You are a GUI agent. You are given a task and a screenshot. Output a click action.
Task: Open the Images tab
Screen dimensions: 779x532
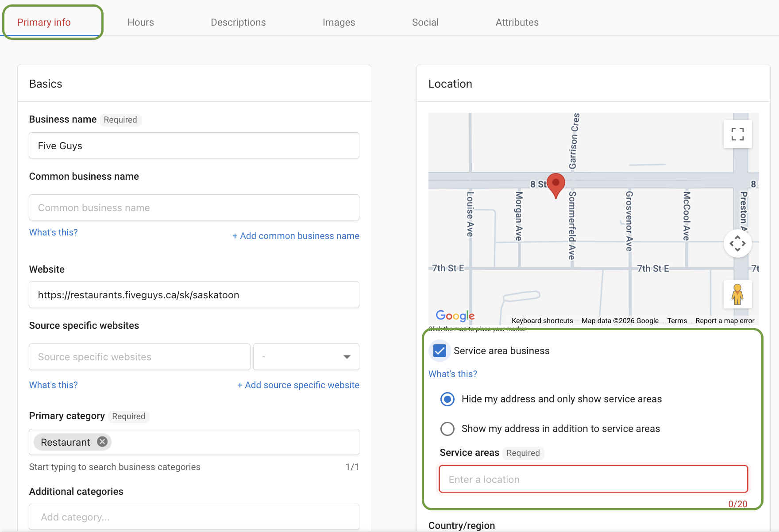tap(339, 22)
